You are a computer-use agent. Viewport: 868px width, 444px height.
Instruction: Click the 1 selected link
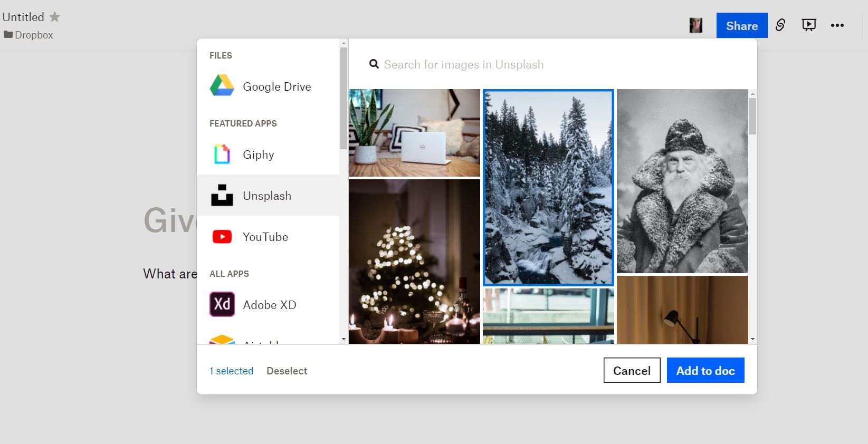[232, 371]
